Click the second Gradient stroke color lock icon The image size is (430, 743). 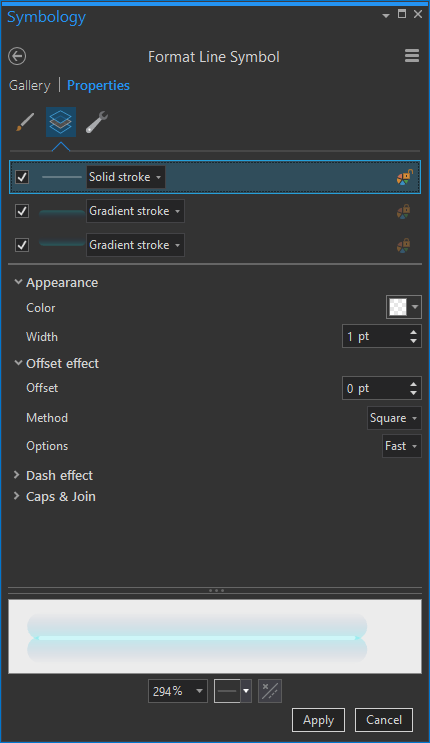[403, 245]
